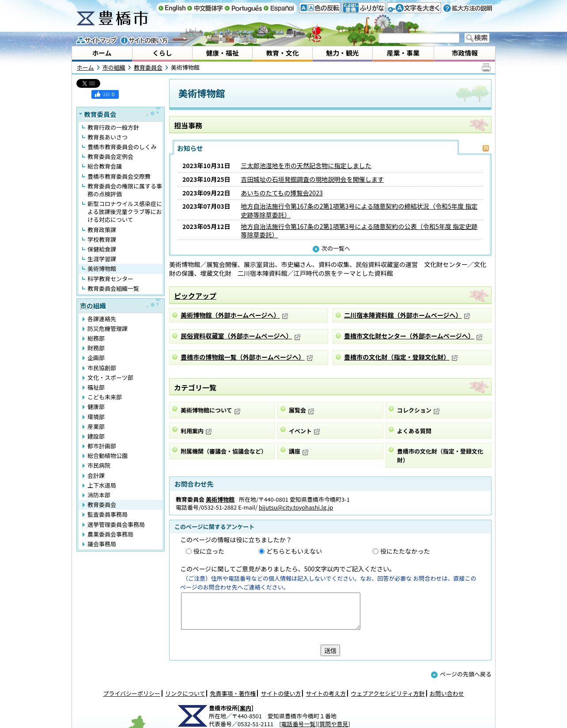Click the ページの先頭へ戻る up arrow link

(461, 674)
